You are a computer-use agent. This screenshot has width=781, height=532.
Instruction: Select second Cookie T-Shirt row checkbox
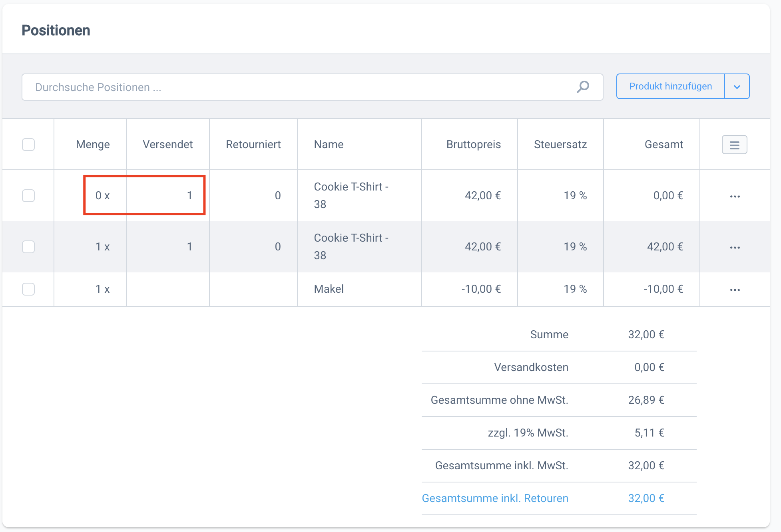(28, 247)
